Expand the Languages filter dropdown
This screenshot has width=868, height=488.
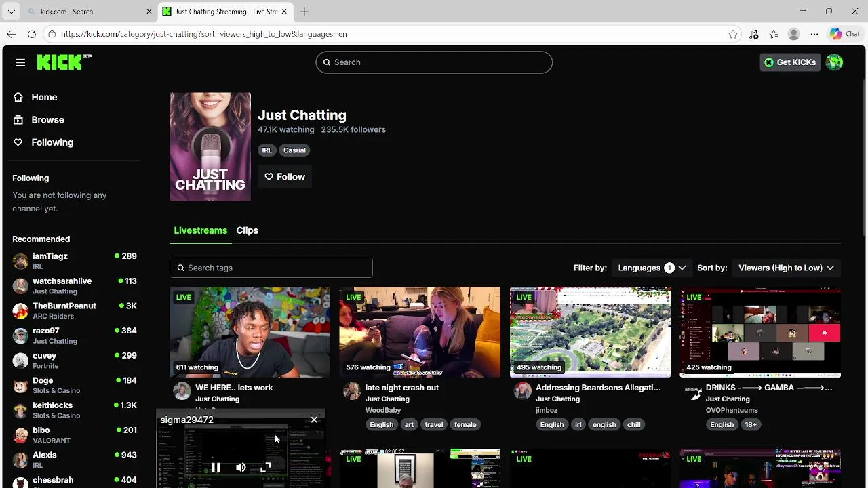point(652,268)
